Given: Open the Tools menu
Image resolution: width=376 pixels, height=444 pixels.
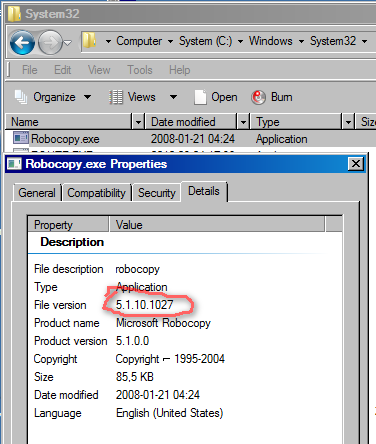Looking at the screenshot, I should tap(140, 70).
